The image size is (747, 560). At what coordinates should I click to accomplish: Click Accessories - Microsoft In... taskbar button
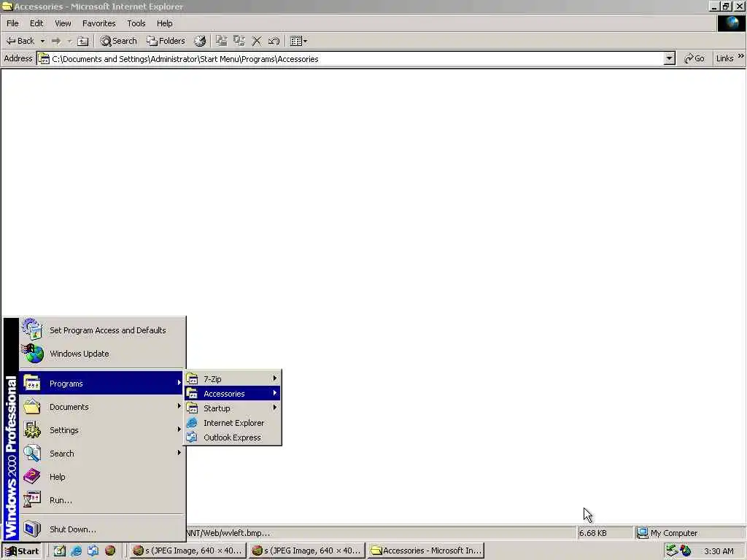(426, 551)
